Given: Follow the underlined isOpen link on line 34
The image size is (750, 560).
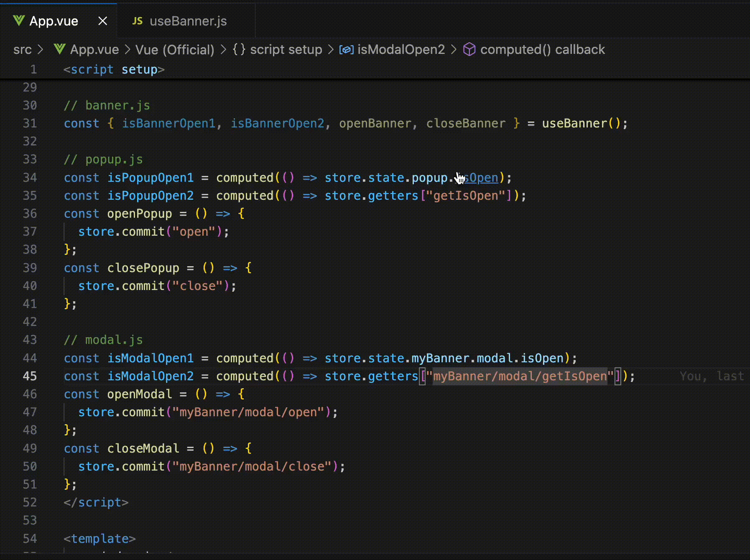Looking at the screenshot, I should pos(477,178).
